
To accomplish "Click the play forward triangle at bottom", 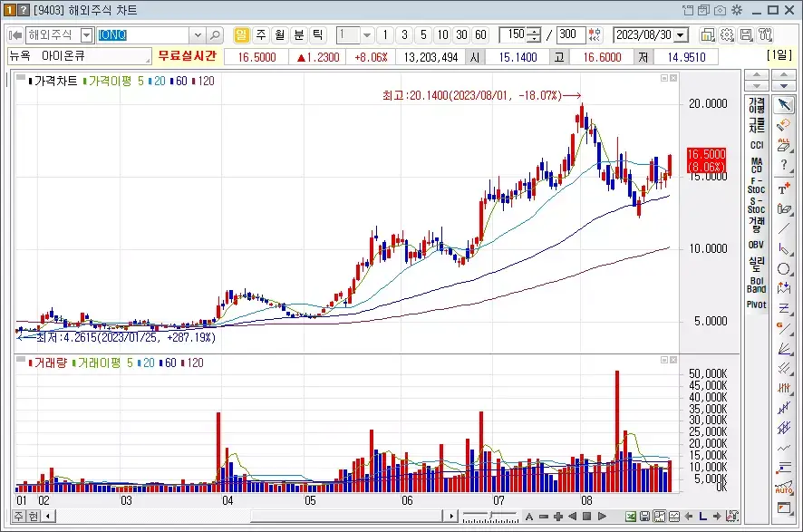I will 602,516.
